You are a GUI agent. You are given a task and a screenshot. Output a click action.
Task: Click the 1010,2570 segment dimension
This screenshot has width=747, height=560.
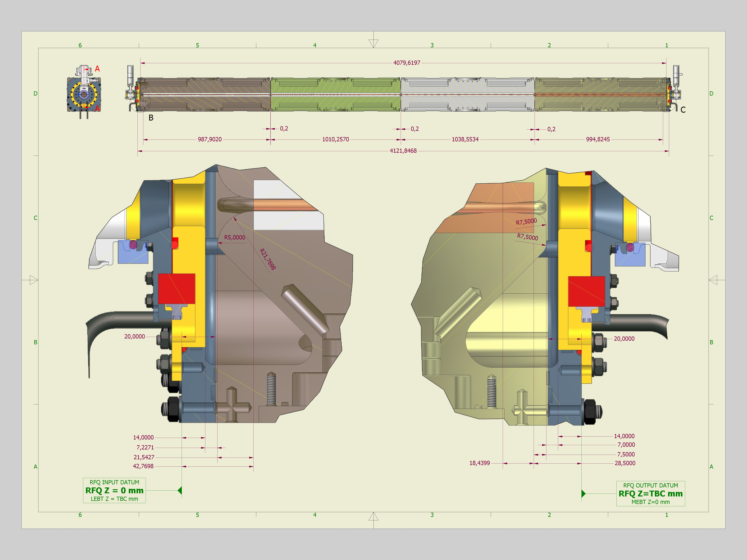click(335, 139)
